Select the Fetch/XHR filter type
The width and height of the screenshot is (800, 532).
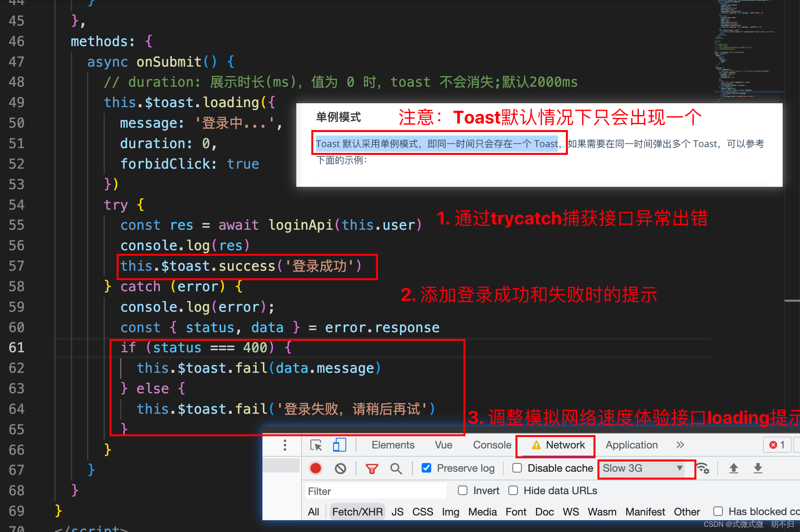pyautogui.click(x=357, y=512)
